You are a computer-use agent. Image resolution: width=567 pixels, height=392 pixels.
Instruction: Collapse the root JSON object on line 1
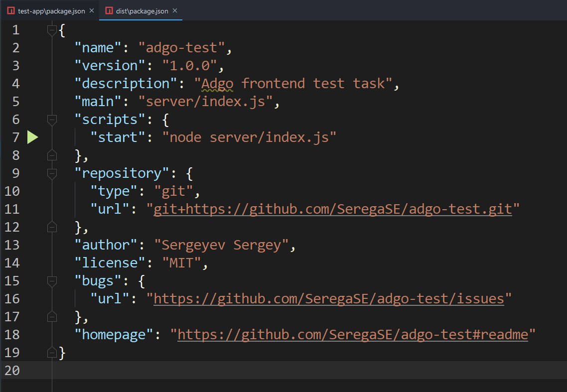(52, 30)
